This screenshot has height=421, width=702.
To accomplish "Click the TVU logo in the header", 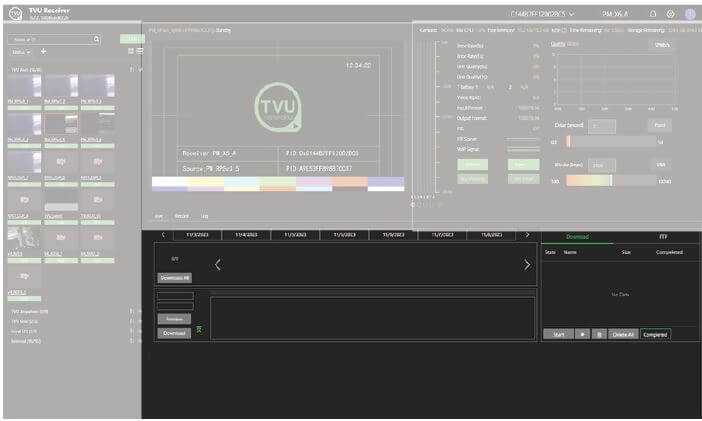I will (16, 13).
